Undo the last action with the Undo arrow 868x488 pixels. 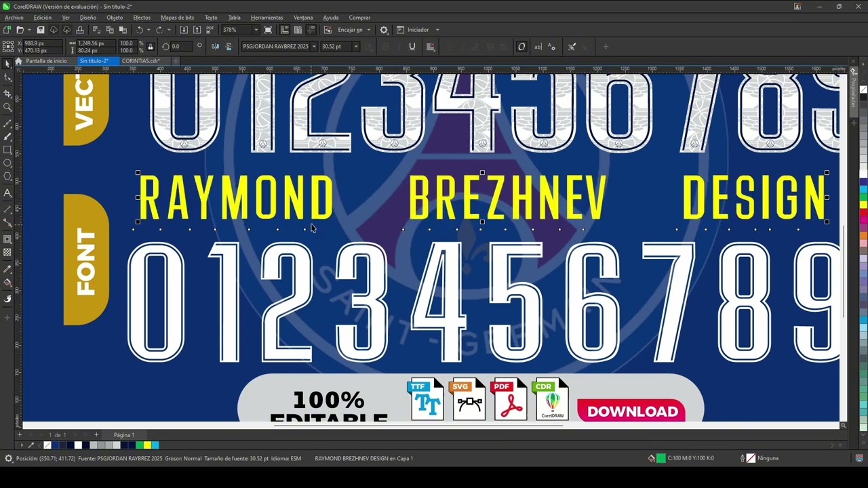point(139,30)
